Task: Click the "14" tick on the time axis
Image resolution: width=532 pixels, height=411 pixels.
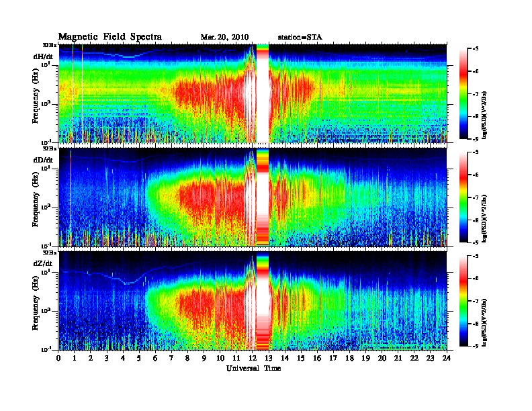Action: tap(285, 358)
